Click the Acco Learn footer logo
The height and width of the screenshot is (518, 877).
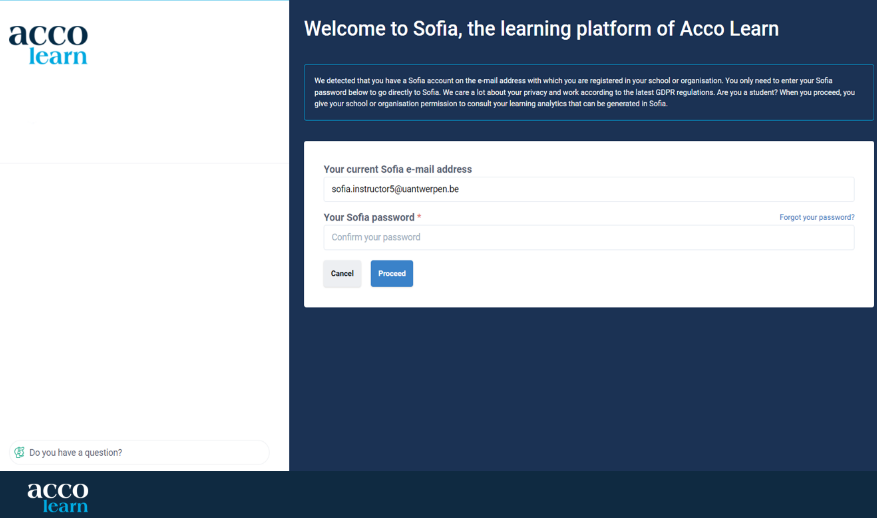pyautogui.click(x=58, y=497)
